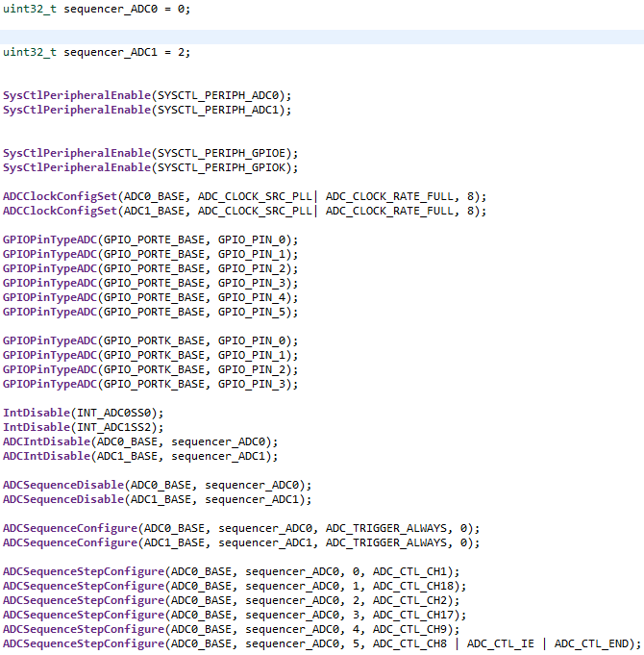Screen dimensions: 644x655
Task: Click the sequencer_ADC1 = 2 declaration line
Action: pos(96,52)
